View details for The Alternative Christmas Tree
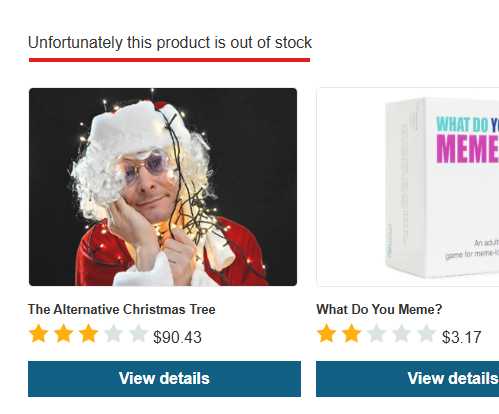The width and height of the screenshot is (499, 414). 164,379
